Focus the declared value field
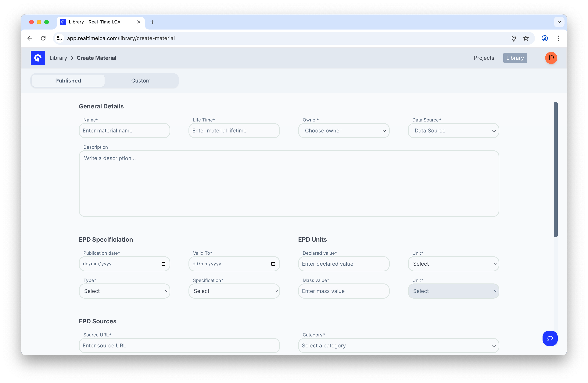Screen dimensions: 588x383 coord(344,264)
